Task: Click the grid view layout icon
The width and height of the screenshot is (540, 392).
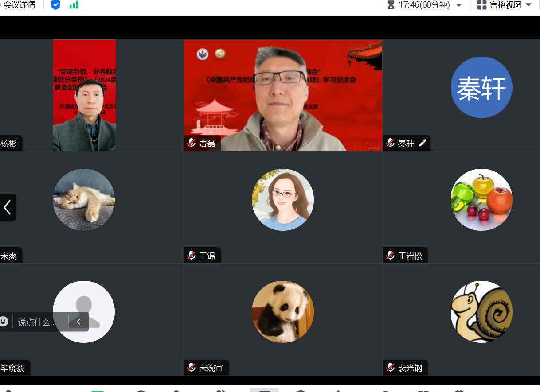Action: coord(481,5)
